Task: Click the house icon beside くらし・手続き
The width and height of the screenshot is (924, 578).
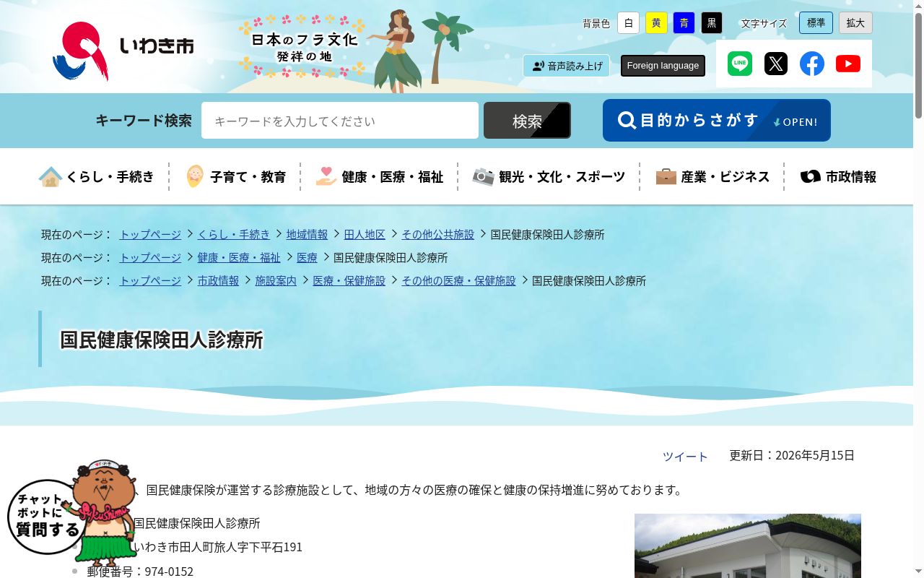Action: click(51, 176)
